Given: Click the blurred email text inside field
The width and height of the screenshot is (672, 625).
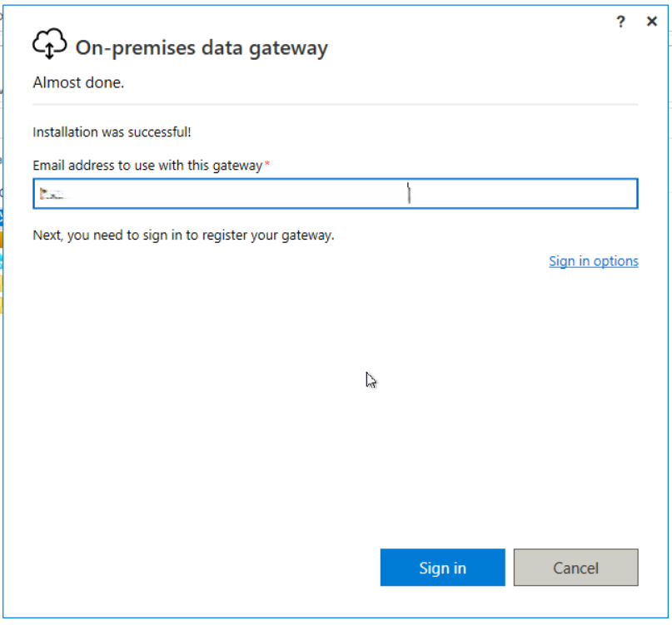Looking at the screenshot, I should (x=53, y=194).
